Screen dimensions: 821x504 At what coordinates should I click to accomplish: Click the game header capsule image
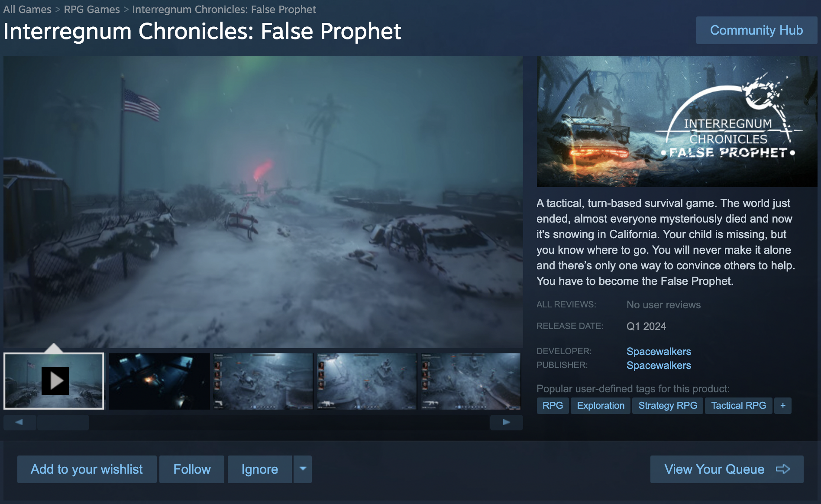tap(677, 122)
